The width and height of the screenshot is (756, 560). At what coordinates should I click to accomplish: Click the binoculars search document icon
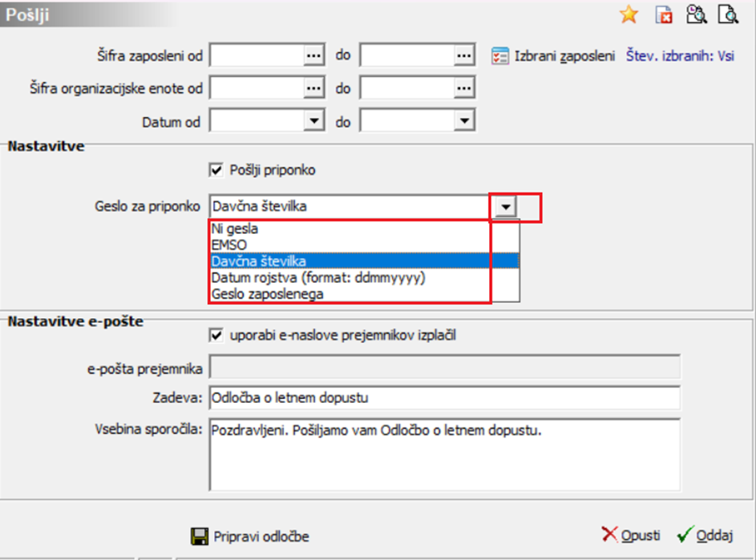coord(697,14)
